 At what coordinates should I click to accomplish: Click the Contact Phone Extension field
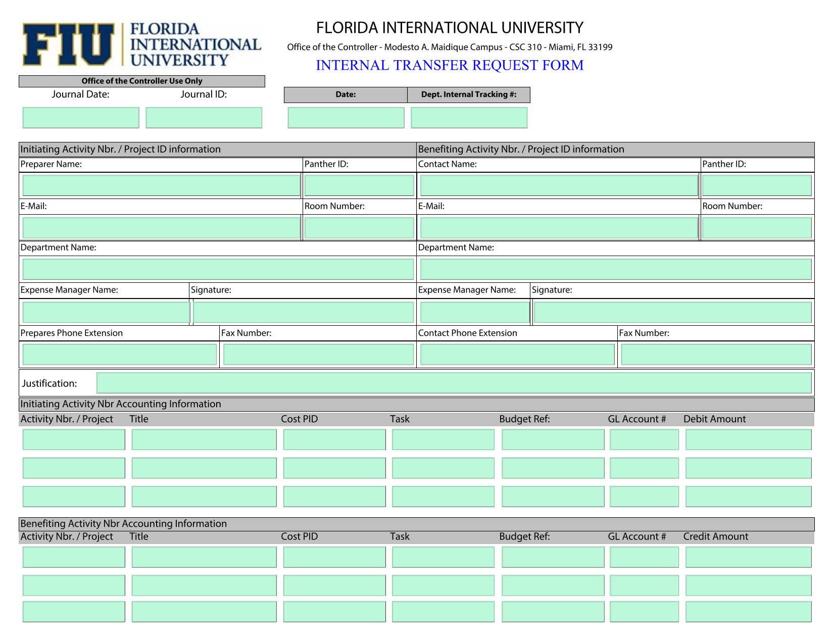coord(517,354)
